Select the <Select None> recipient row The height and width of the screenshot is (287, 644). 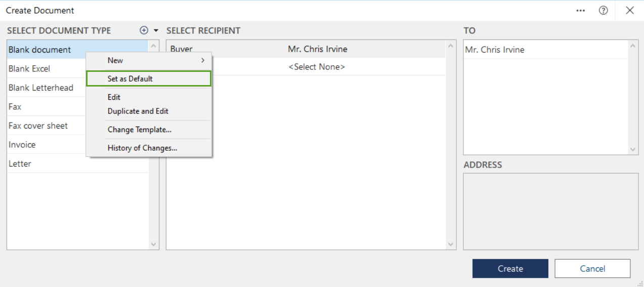[317, 67]
